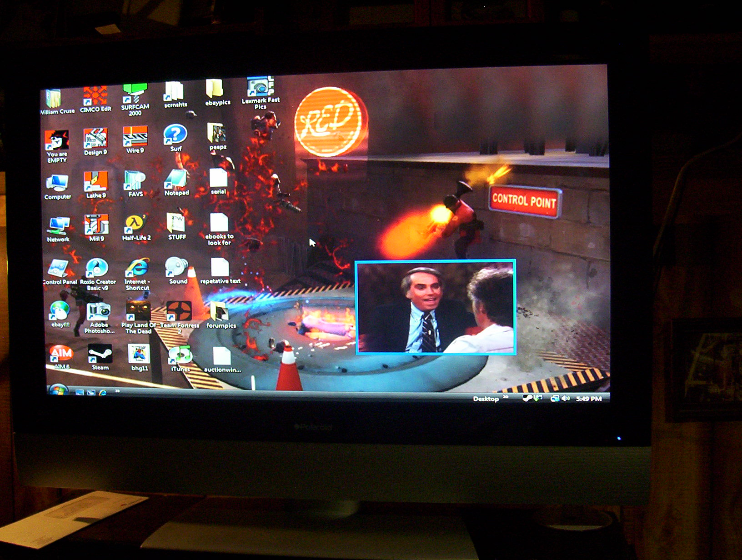Open the ebaypics folder
The image size is (742, 560).
217,93
